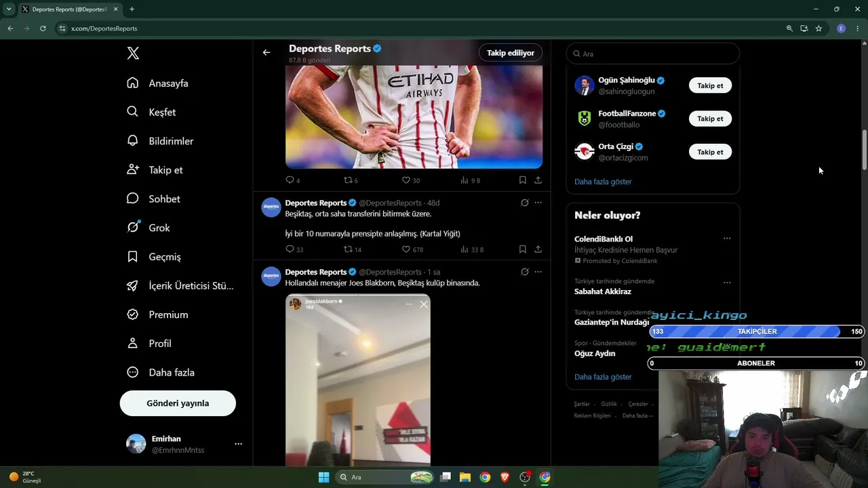View analytics of post with 33 B views
Screen dimensions: 868x488
pyautogui.click(x=472, y=249)
